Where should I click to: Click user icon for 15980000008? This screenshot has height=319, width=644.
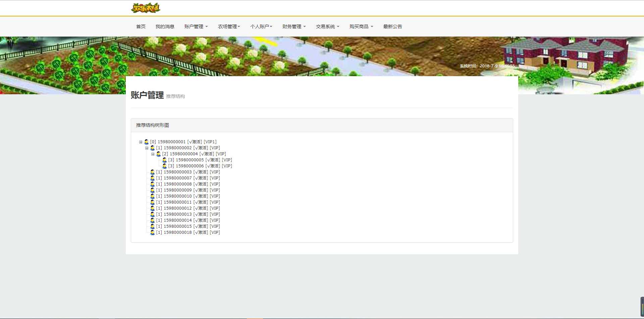[152, 184]
